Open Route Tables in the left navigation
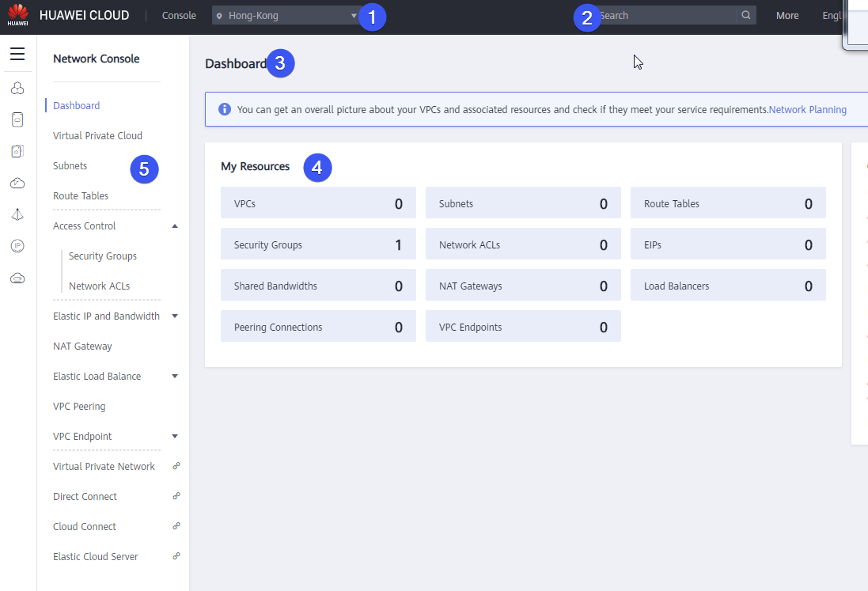The image size is (868, 591). click(80, 196)
